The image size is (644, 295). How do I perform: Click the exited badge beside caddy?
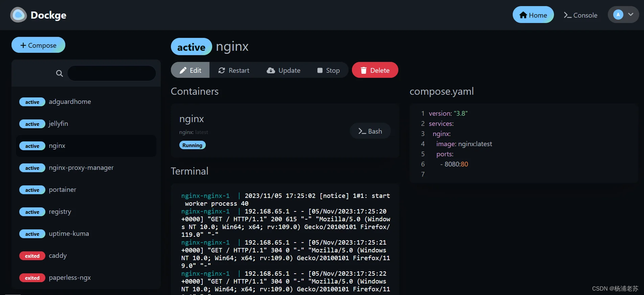point(32,256)
